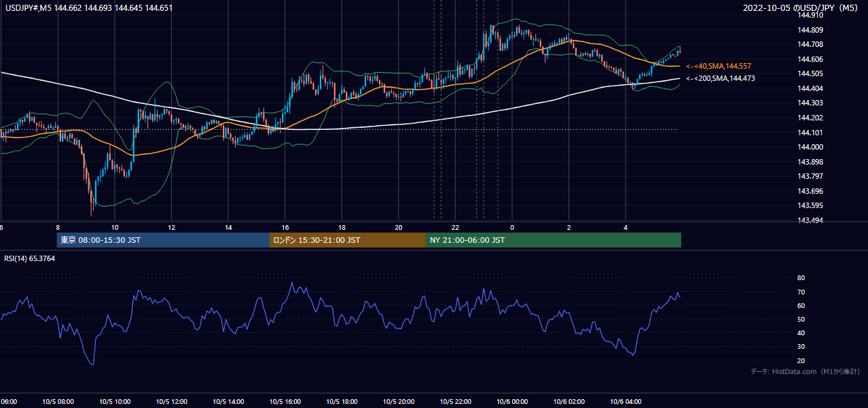
Task: Click the RSI(14) 65.3764 indicator label
Action: [30, 258]
